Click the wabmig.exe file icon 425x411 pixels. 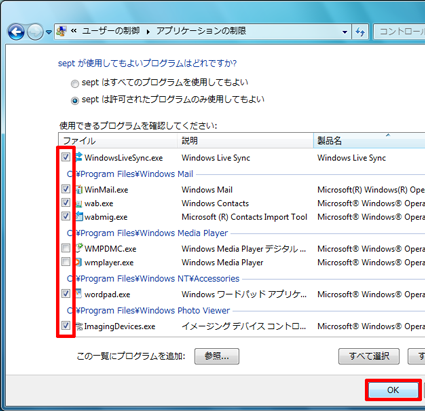pyautogui.click(x=79, y=216)
